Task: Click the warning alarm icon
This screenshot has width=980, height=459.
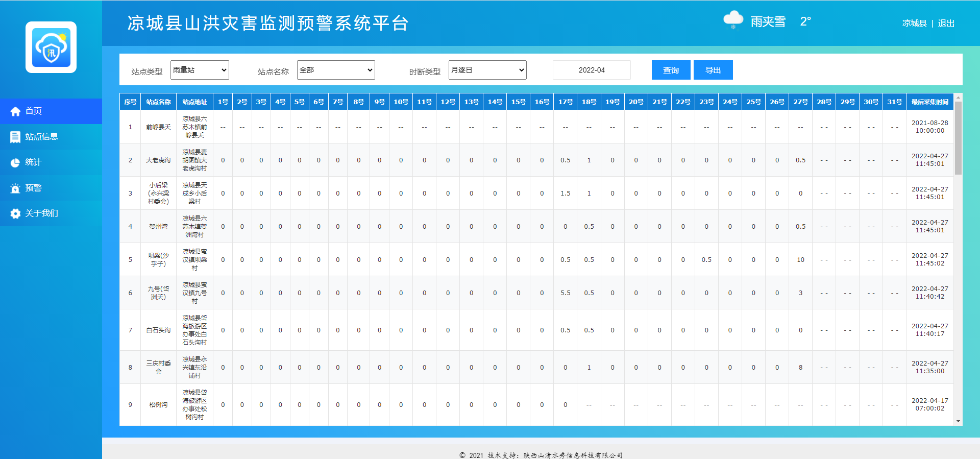Action: point(15,188)
